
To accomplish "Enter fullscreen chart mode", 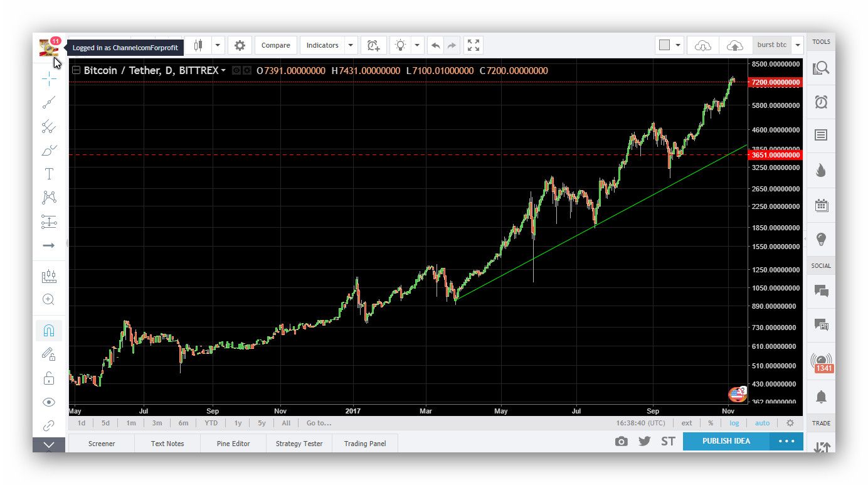I will pos(474,45).
